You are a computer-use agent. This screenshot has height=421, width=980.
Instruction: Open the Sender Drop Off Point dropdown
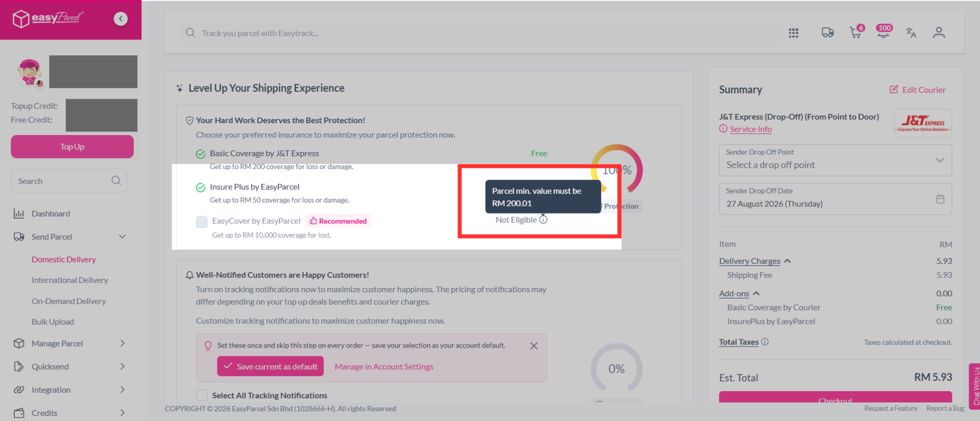(x=835, y=160)
